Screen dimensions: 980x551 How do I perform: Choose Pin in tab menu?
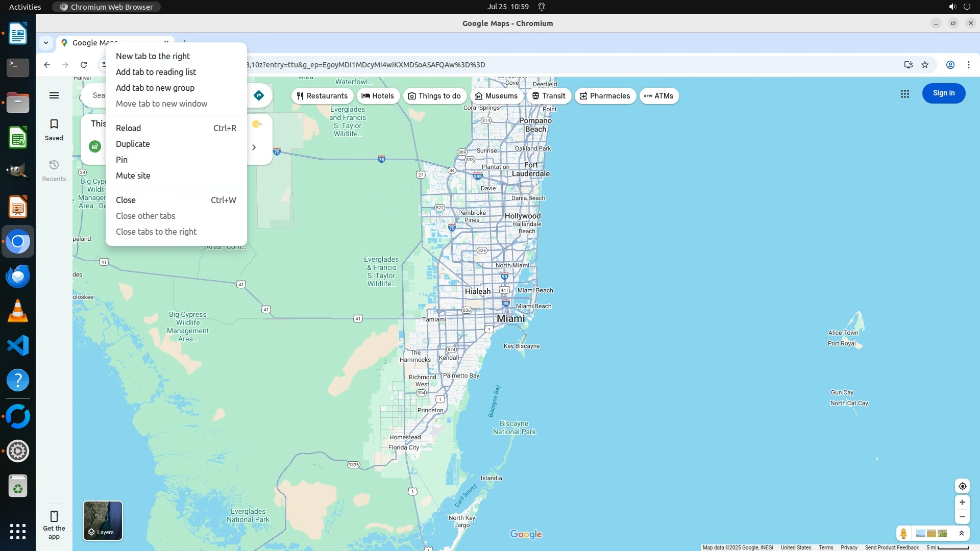click(121, 160)
